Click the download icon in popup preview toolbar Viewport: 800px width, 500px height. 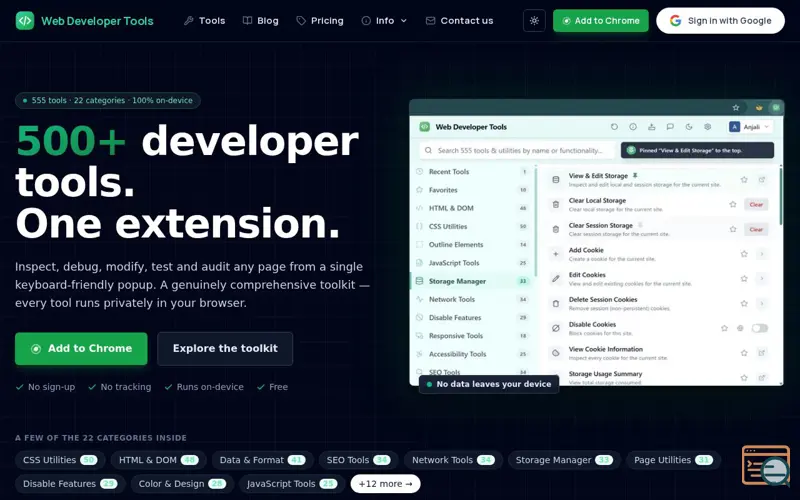coord(652,127)
